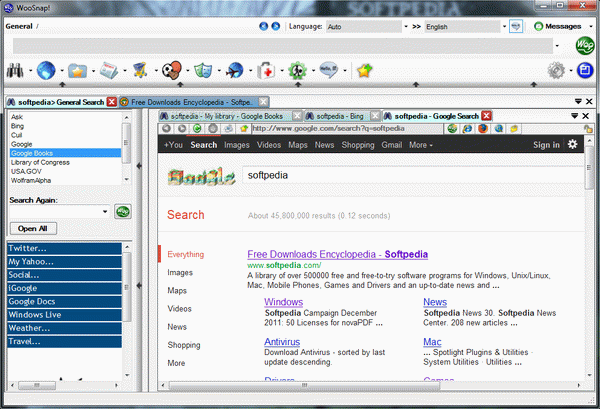Open the airplane Travel category icon

click(x=235, y=70)
